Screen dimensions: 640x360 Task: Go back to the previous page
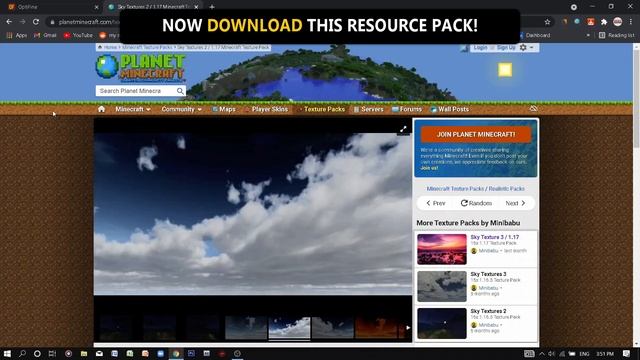[9, 22]
